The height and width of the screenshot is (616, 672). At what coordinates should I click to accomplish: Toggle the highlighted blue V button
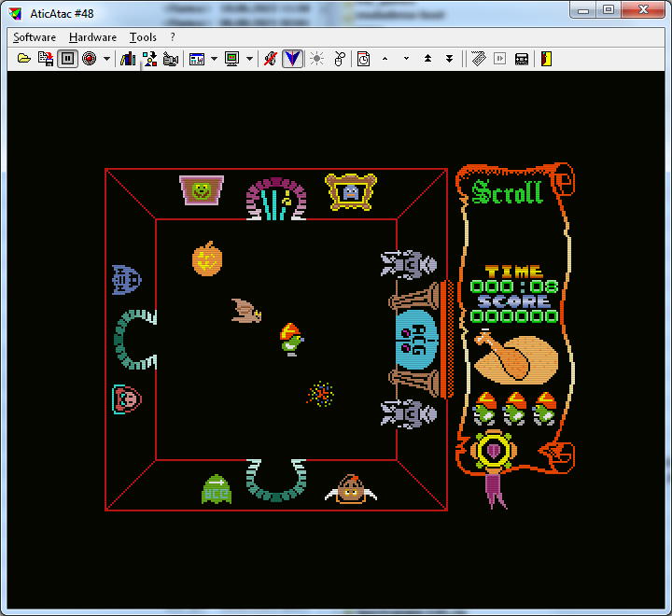pyautogui.click(x=293, y=59)
